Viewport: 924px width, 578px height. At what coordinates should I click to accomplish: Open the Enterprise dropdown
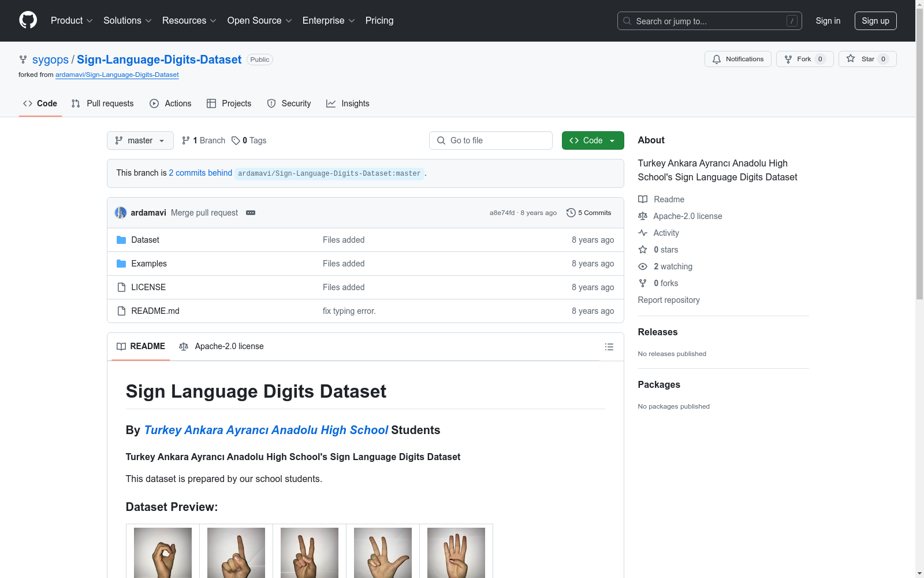click(x=329, y=21)
